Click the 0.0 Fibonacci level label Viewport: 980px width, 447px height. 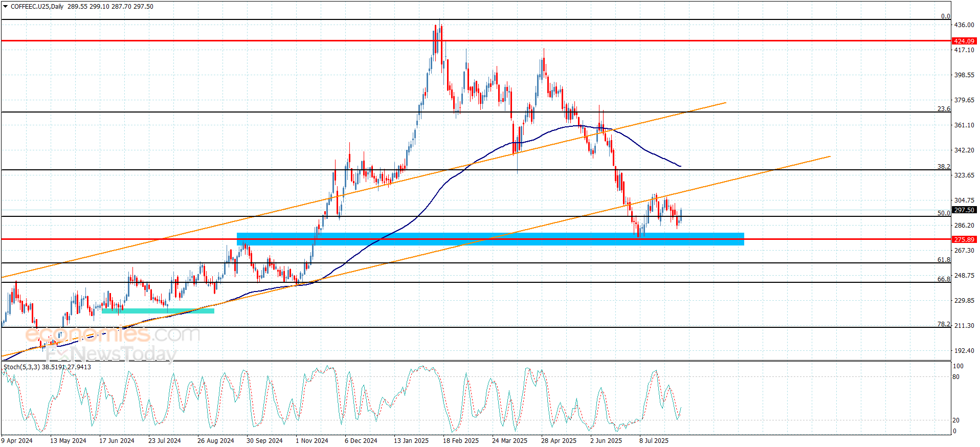[x=946, y=16]
